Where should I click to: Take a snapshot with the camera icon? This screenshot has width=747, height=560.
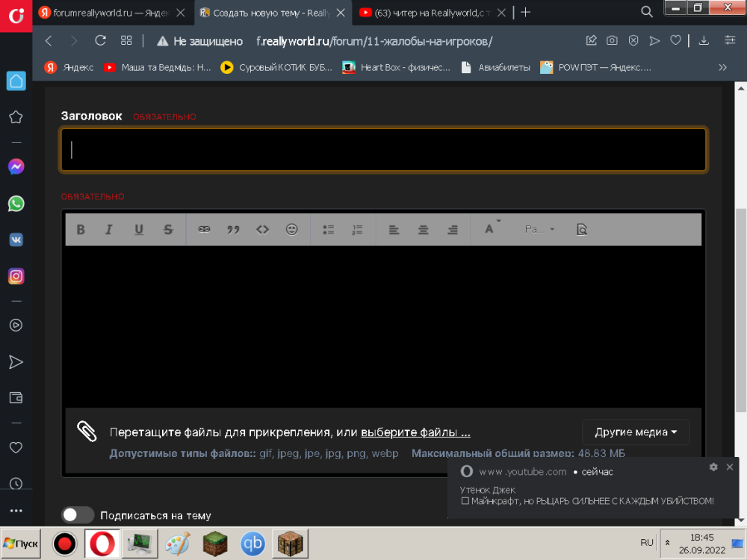pyautogui.click(x=612, y=41)
